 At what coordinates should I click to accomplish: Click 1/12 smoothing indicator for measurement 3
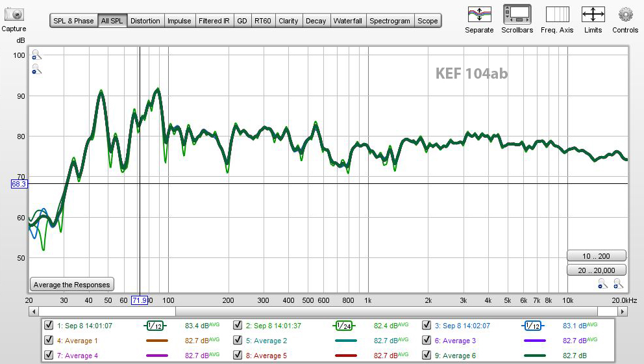pos(533,326)
